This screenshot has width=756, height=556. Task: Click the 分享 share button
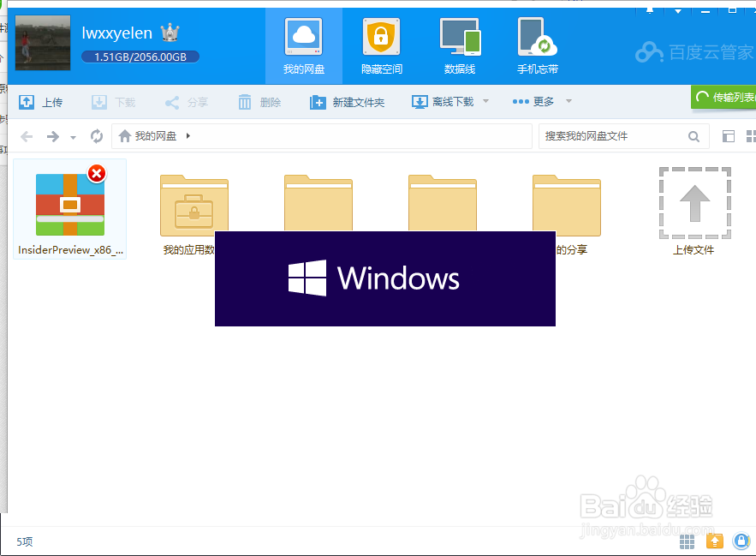point(187,102)
